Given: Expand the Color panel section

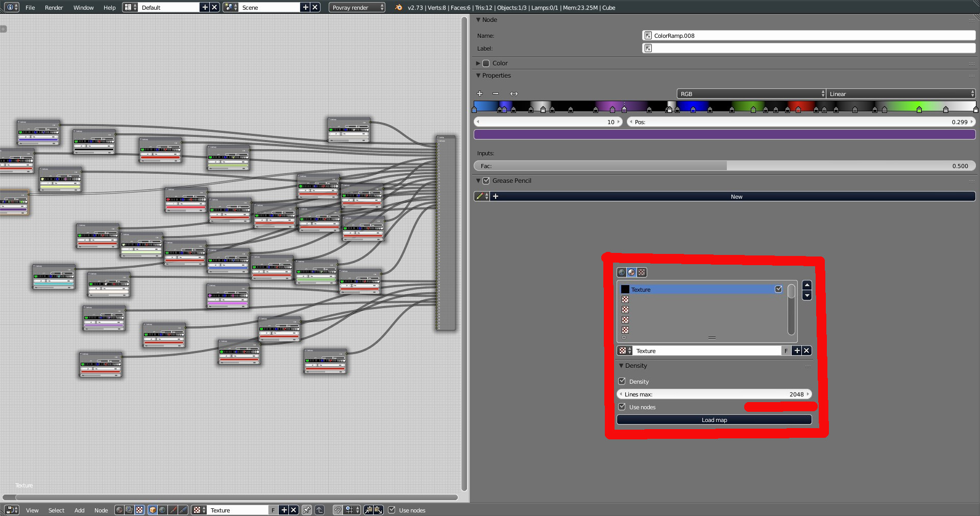Looking at the screenshot, I should pyautogui.click(x=478, y=63).
